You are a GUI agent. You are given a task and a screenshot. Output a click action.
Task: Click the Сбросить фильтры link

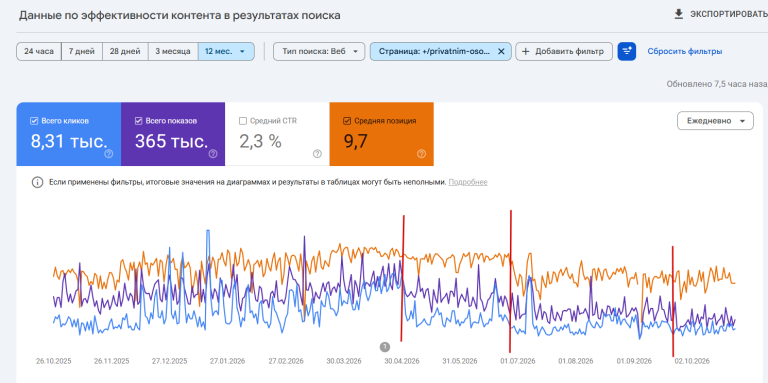point(685,51)
